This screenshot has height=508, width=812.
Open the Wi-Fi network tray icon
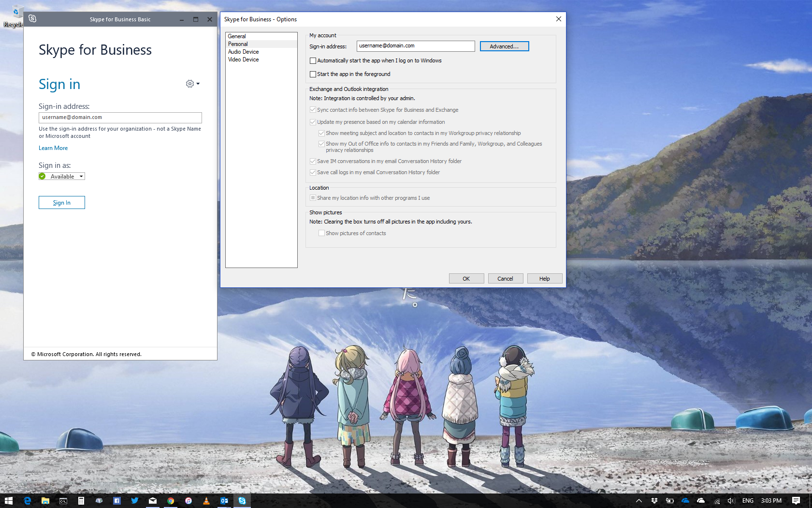[x=717, y=501]
